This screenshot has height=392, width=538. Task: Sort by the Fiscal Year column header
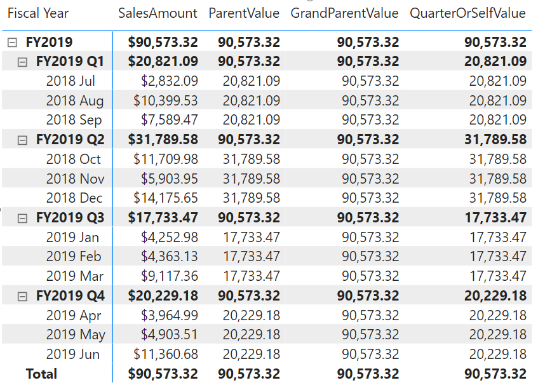38,13
